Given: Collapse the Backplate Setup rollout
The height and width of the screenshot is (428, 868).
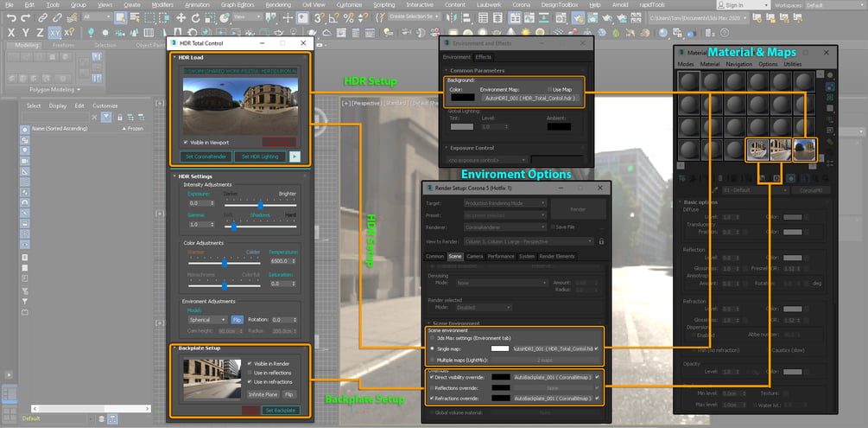Looking at the screenshot, I should coord(174,348).
